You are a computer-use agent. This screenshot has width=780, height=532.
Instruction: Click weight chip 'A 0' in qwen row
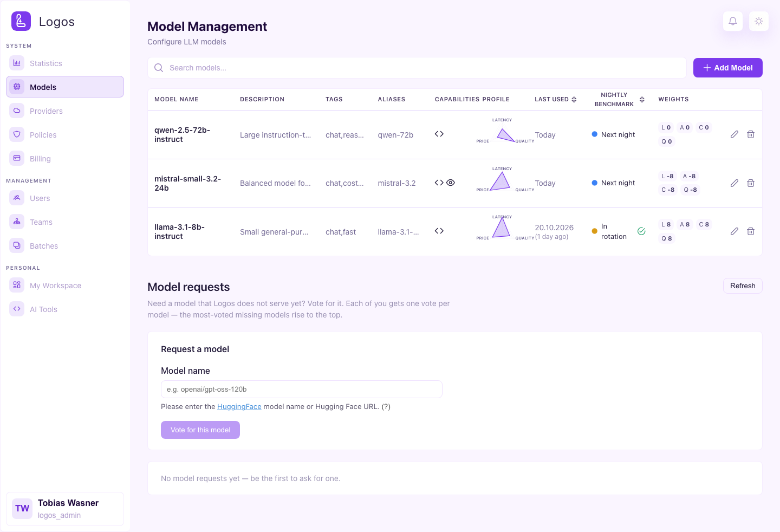pos(685,127)
